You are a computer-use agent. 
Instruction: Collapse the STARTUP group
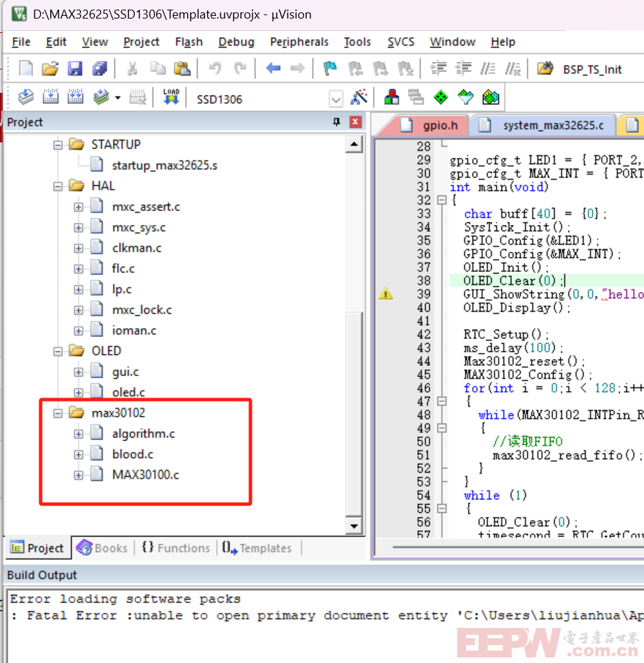58,145
